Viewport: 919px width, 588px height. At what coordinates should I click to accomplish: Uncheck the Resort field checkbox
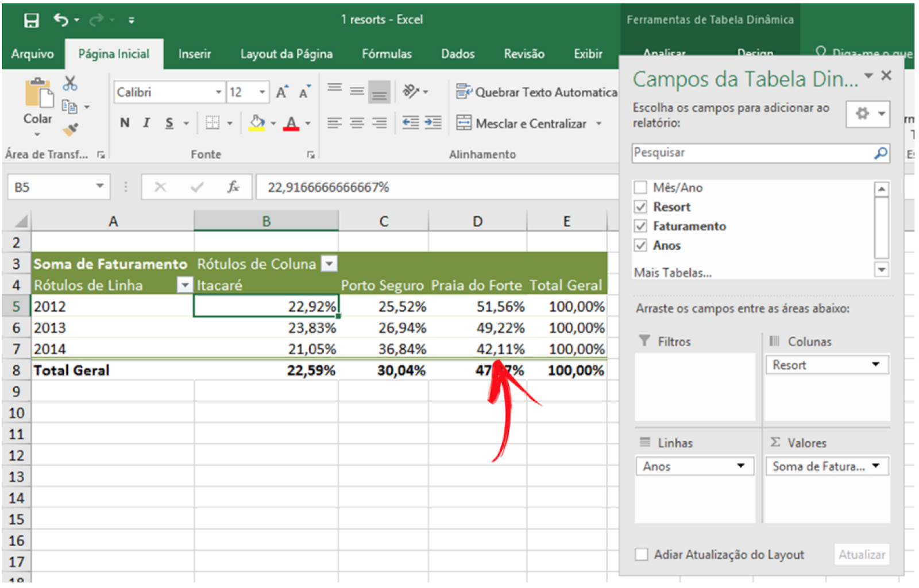(640, 207)
